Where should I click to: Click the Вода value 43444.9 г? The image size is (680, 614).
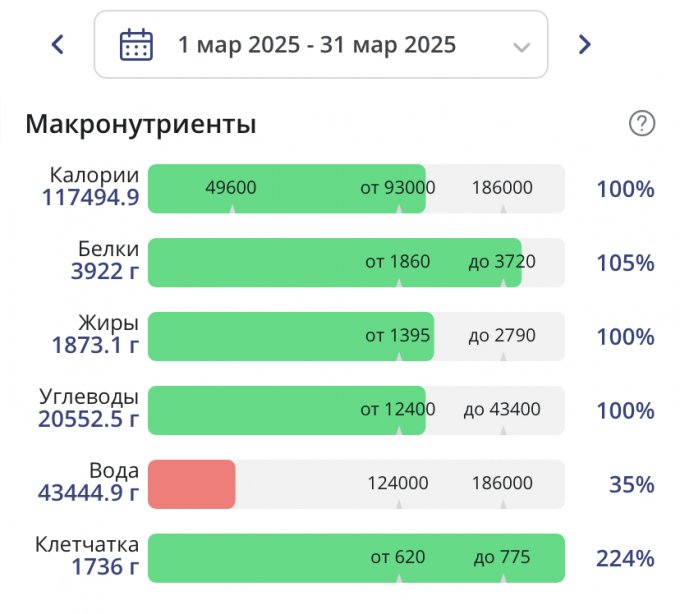coord(88,493)
